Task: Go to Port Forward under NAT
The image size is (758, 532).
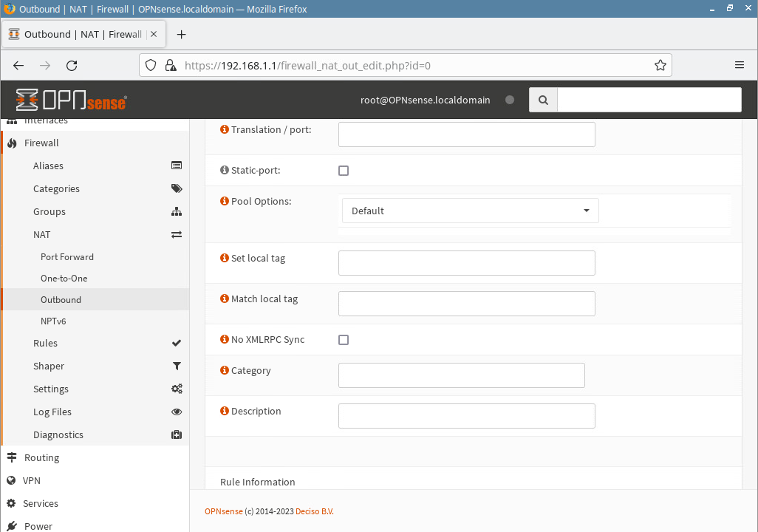Action: pyautogui.click(x=67, y=257)
